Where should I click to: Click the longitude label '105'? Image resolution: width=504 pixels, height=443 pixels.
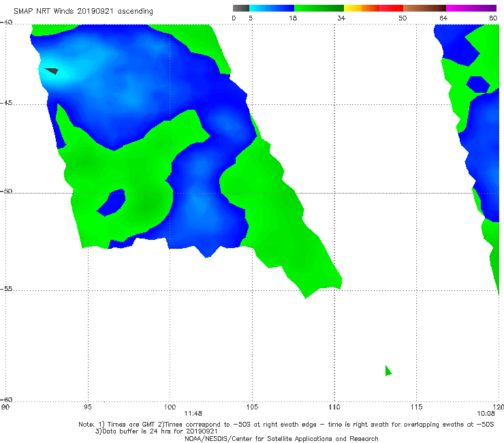click(x=252, y=408)
